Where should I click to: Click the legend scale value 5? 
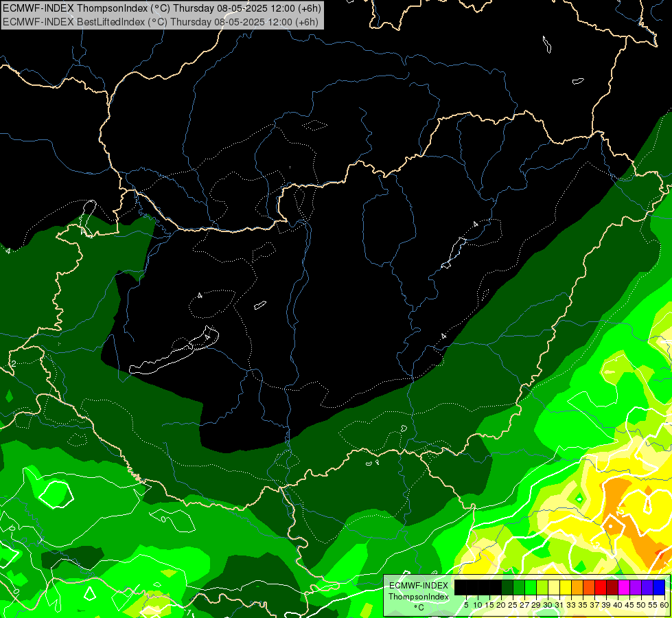[466, 605]
